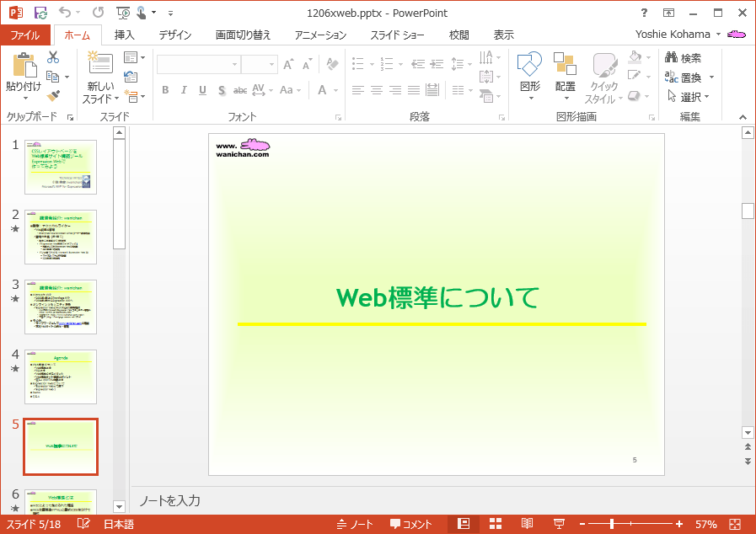Click the コメント button in status bar

click(x=410, y=524)
